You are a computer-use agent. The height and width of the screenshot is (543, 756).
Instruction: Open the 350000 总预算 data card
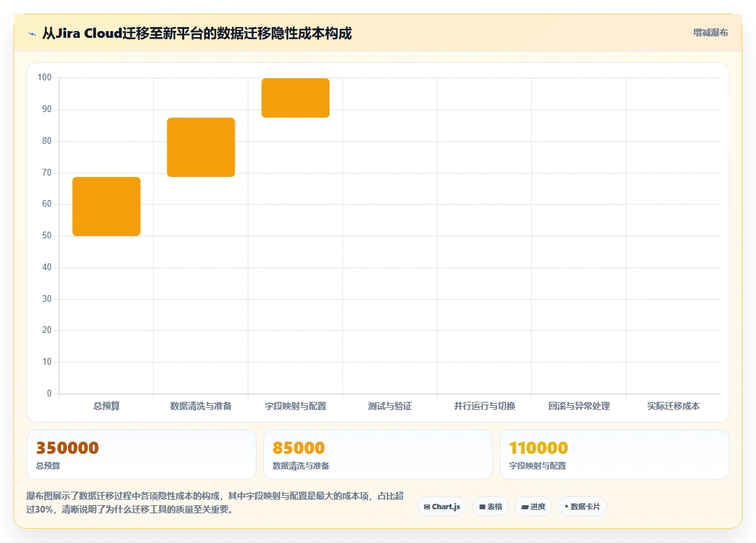coord(141,455)
